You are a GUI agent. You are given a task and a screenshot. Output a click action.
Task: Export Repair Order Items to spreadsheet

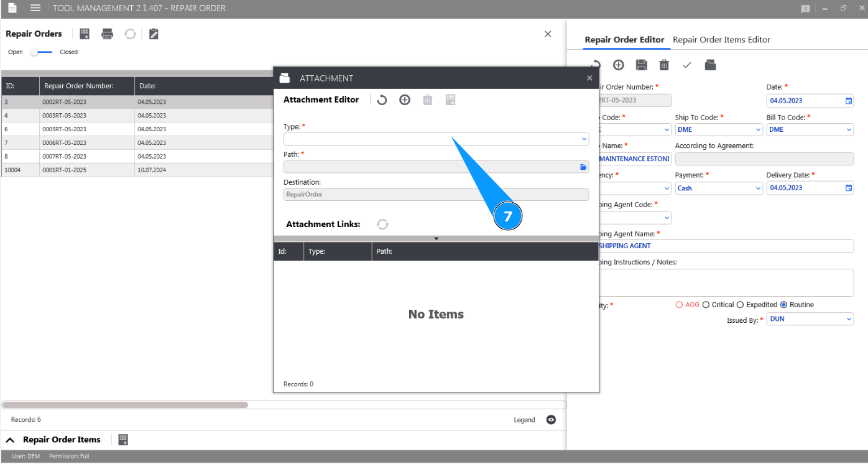123,440
